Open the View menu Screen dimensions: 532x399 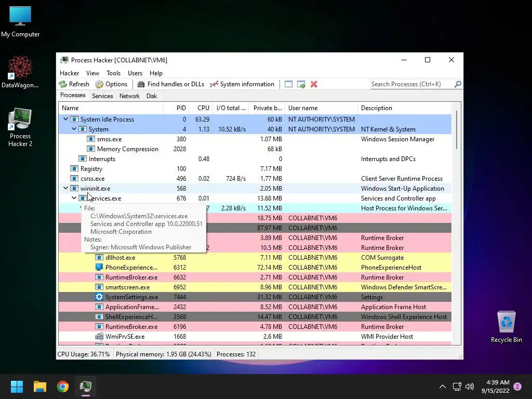click(x=92, y=73)
